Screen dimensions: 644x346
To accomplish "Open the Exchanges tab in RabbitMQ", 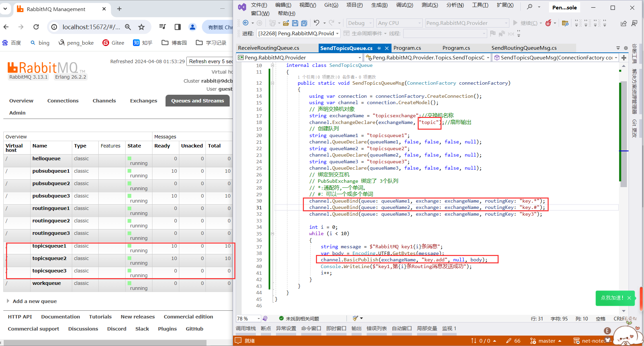I will (143, 101).
